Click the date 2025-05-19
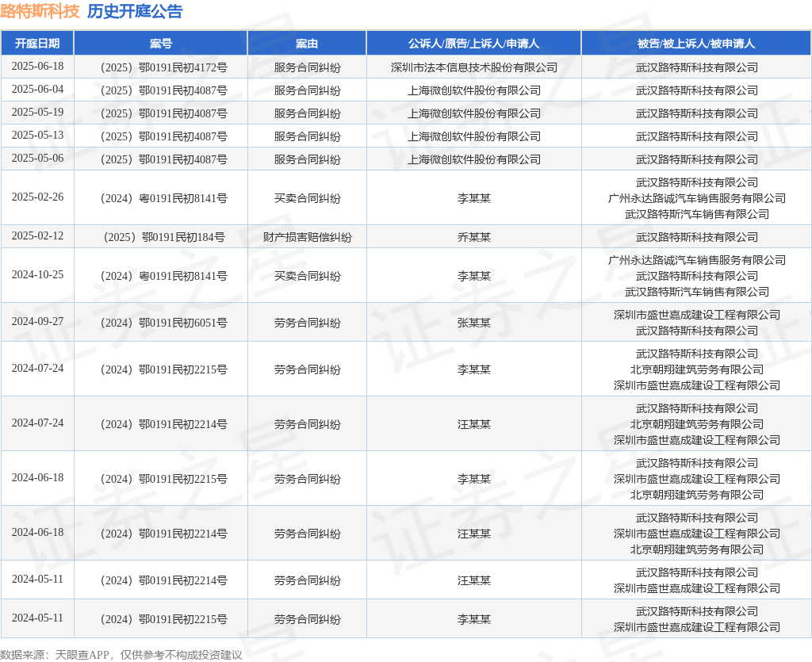The width and height of the screenshot is (812, 662). click(38, 113)
